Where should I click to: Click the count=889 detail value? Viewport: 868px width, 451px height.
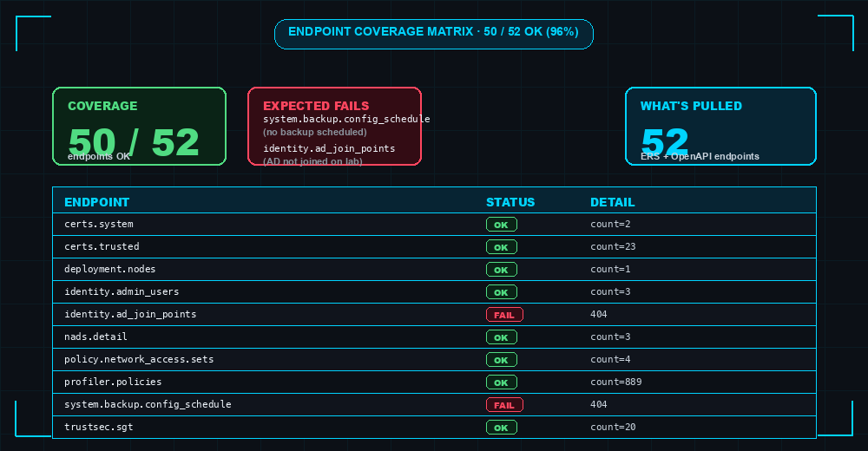(x=615, y=382)
